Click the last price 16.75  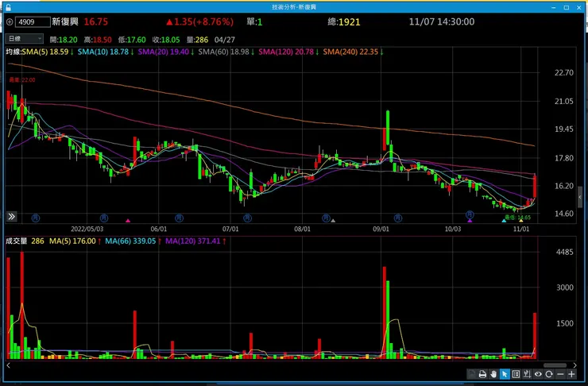coord(95,21)
